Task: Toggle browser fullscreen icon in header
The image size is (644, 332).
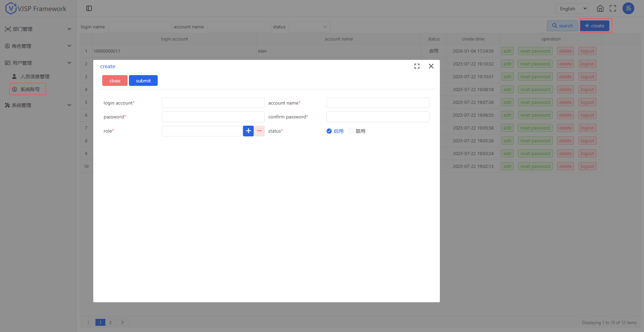Action: [x=613, y=8]
